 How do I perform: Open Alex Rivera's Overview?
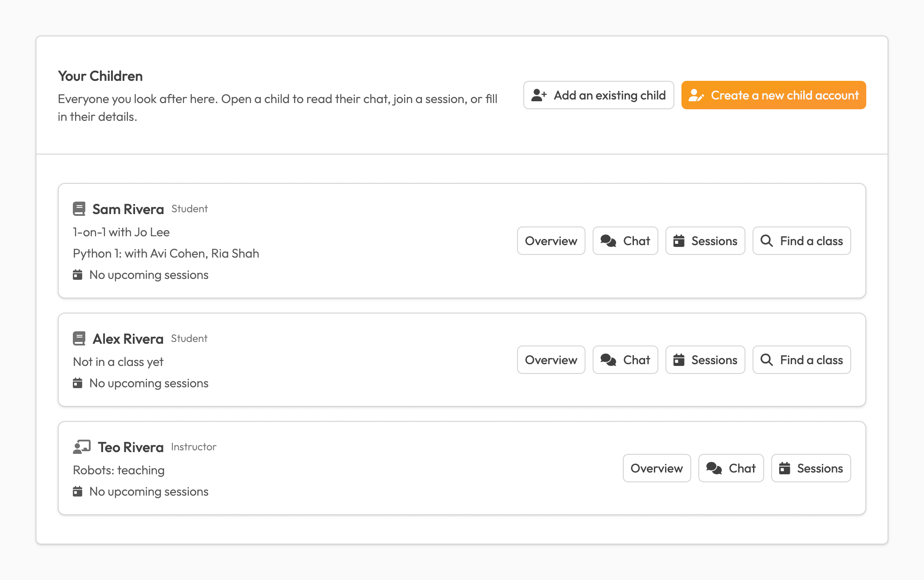click(551, 360)
